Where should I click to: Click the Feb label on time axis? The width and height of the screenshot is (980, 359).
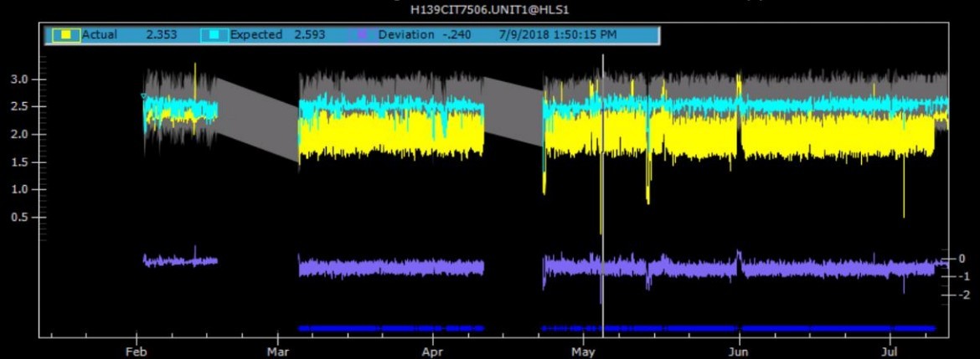tap(136, 351)
